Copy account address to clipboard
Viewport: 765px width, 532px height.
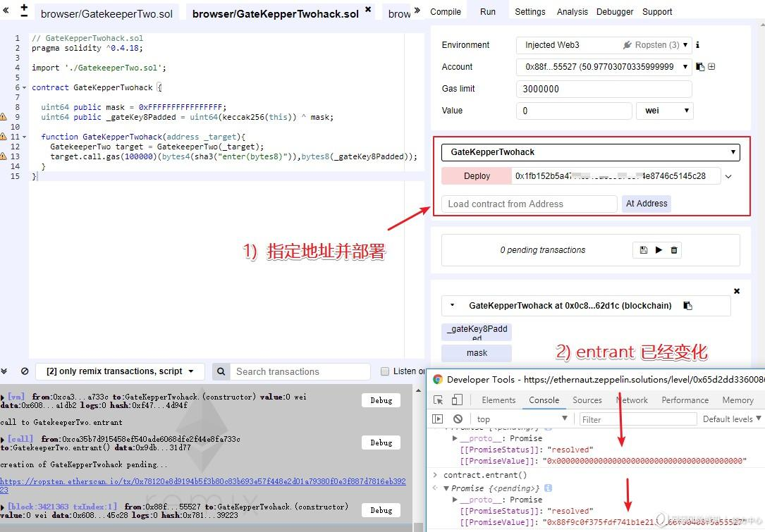[700, 67]
